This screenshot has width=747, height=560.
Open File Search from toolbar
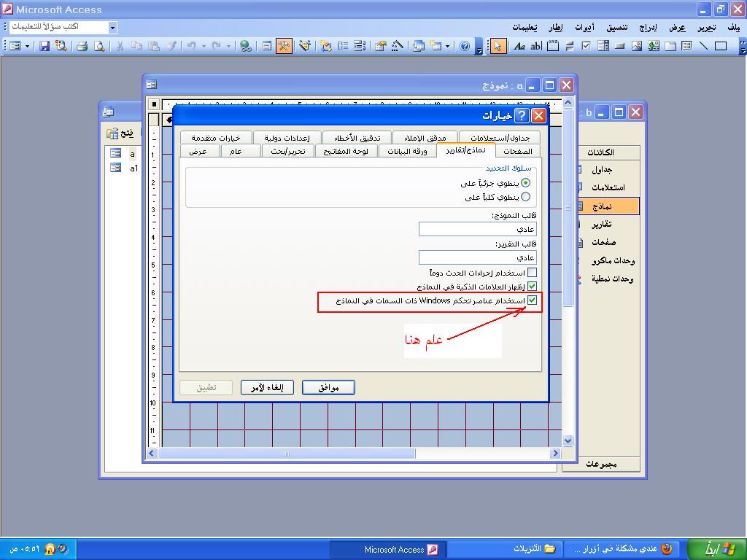point(61,46)
